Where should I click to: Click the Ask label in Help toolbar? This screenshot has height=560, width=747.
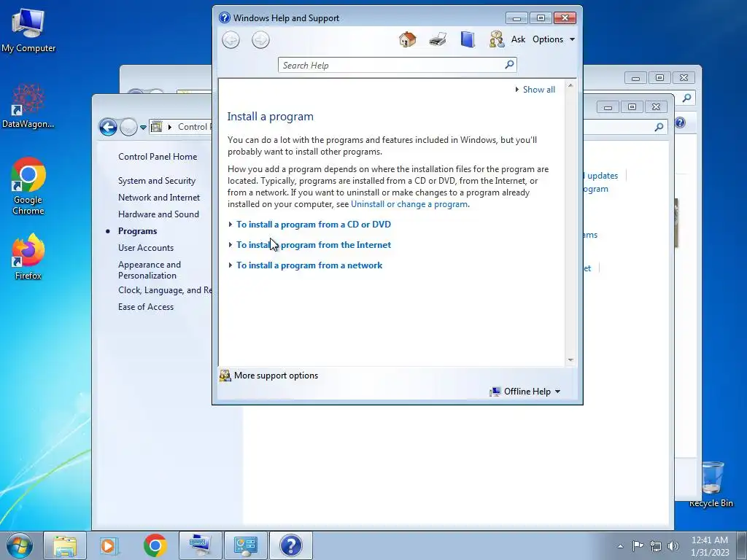point(518,39)
